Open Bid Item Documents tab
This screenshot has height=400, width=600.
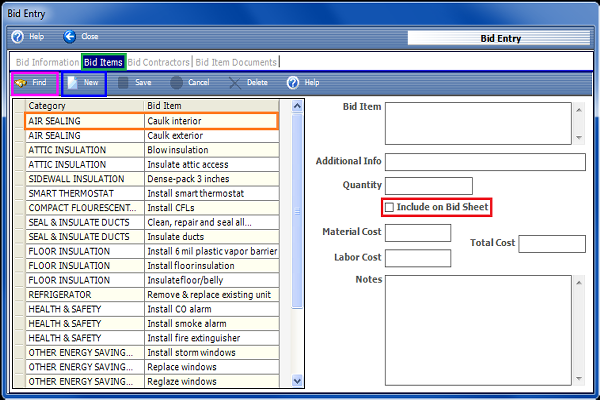click(x=236, y=62)
